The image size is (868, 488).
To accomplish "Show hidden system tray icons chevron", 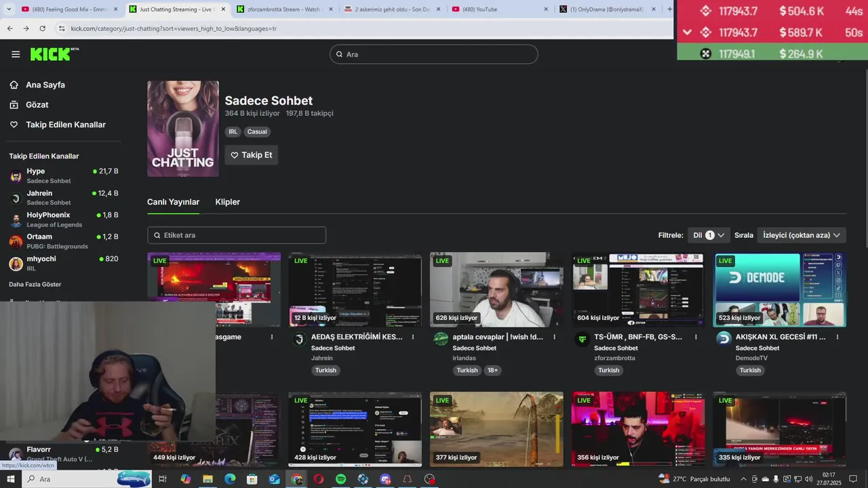I will pyautogui.click(x=743, y=479).
